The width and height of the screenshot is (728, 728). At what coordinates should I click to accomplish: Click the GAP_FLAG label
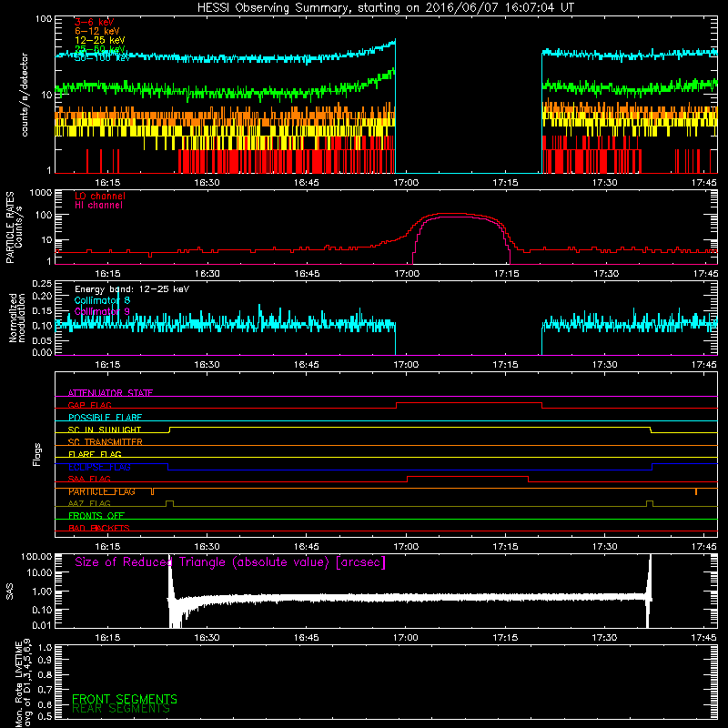pos(89,405)
